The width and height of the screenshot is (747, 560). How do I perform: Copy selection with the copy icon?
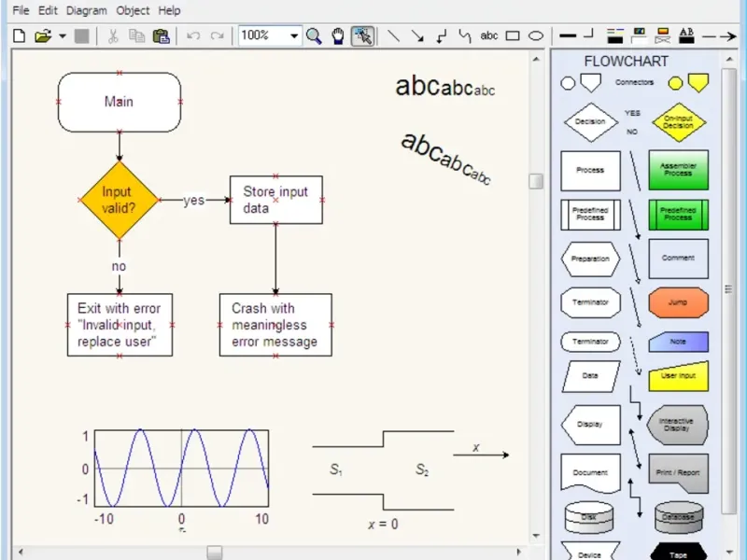click(x=136, y=35)
